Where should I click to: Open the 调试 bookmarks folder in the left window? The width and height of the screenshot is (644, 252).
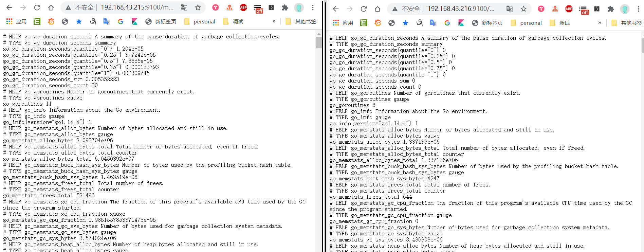pos(233,21)
